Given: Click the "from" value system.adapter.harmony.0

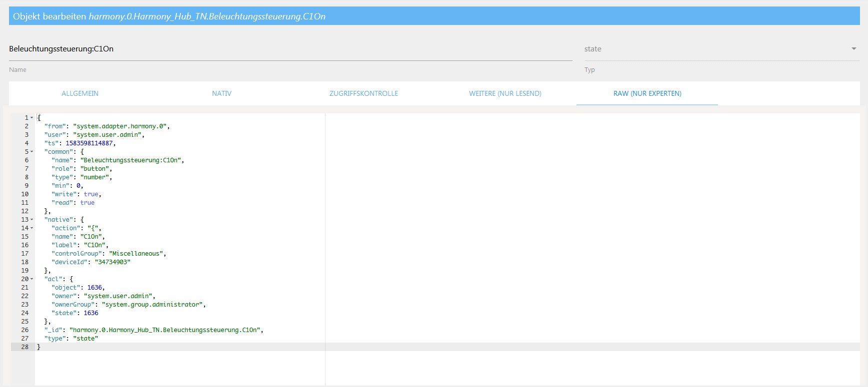Looking at the screenshot, I should (120, 126).
